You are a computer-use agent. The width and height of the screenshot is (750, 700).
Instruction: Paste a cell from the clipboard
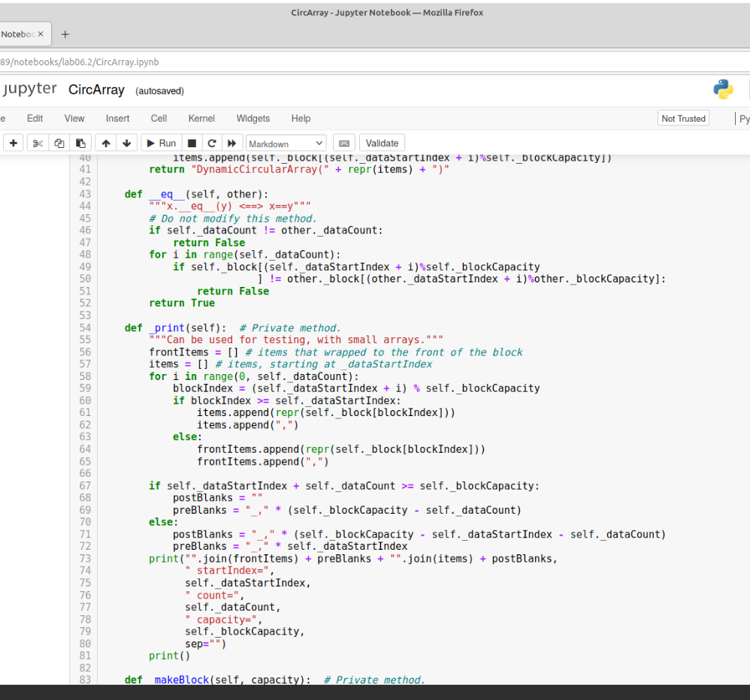(x=81, y=143)
